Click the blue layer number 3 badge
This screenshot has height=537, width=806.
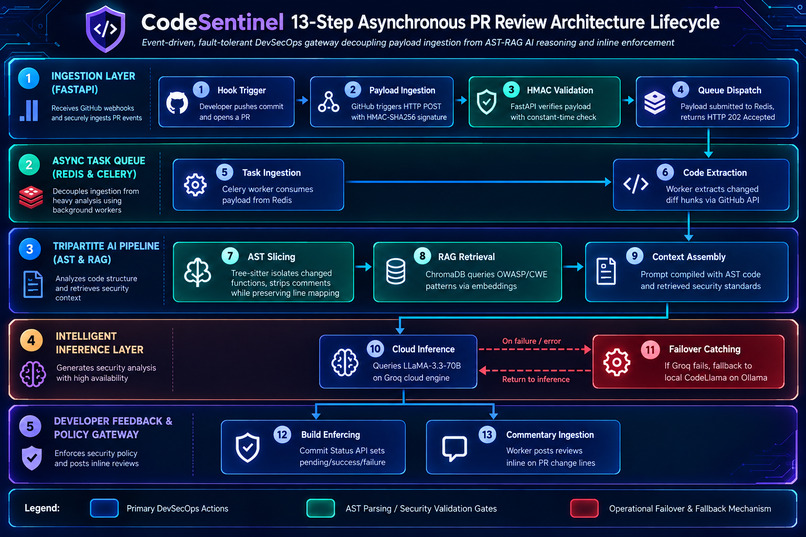30,249
